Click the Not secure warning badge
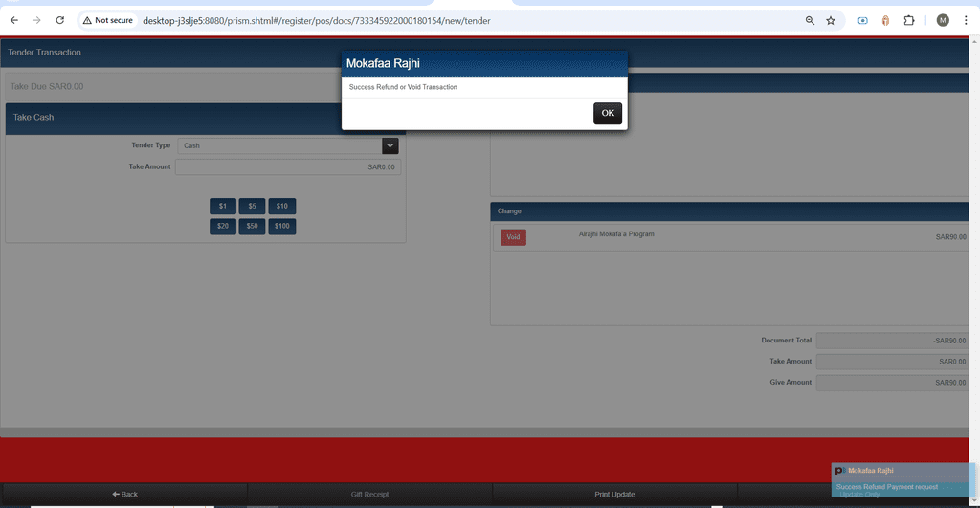Screen dimensions: 980x508 (108, 21)
